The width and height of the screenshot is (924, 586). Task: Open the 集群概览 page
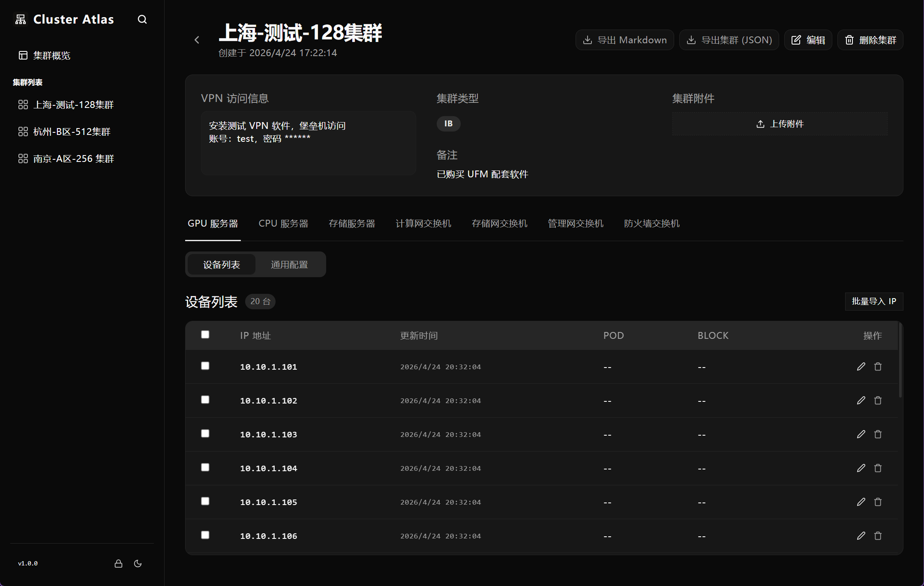pyautogui.click(x=51, y=55)
